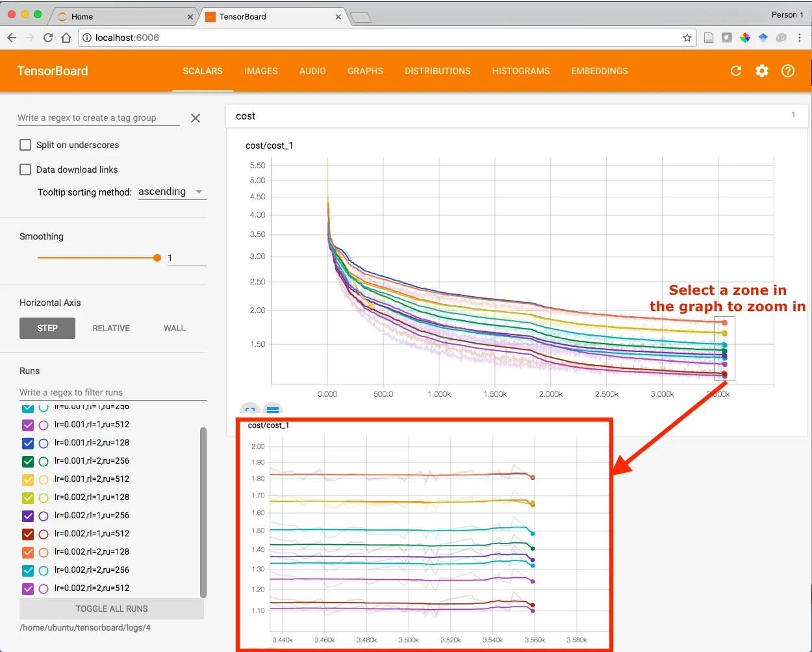
Task: Set horizontal axis to STEP
Action: pos(47,328)
